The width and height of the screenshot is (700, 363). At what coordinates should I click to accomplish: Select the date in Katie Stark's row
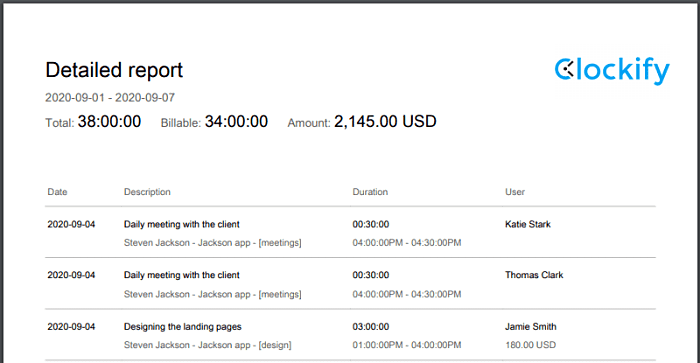71,224
